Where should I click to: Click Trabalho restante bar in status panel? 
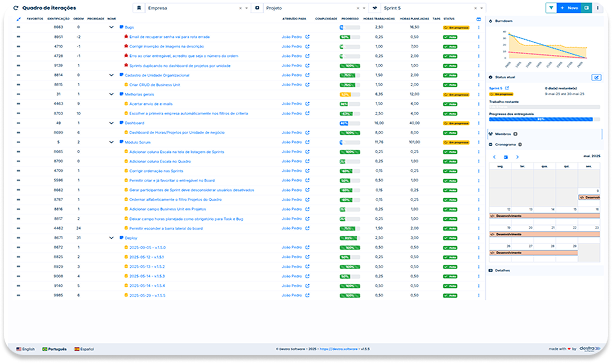coord(544,107)
